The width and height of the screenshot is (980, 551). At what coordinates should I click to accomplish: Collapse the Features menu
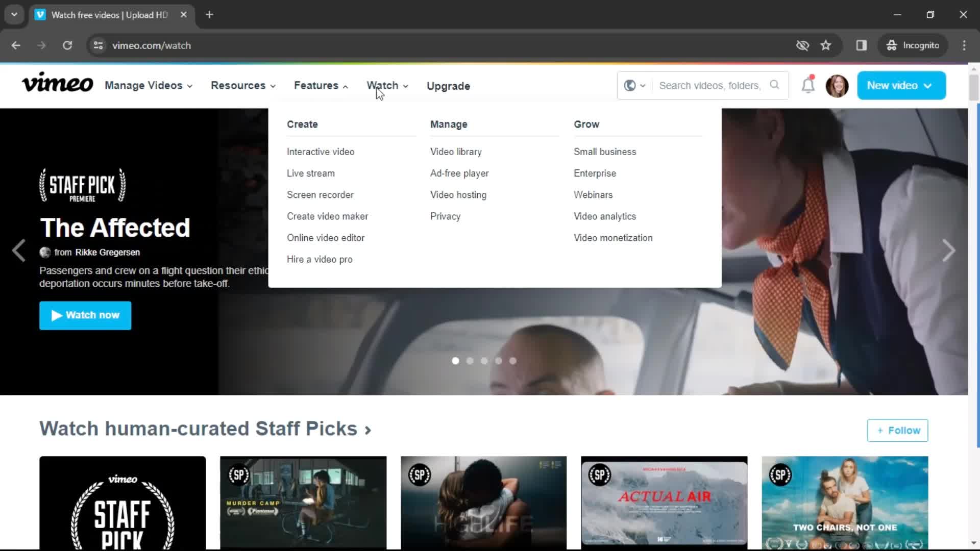tap(321, 86)
